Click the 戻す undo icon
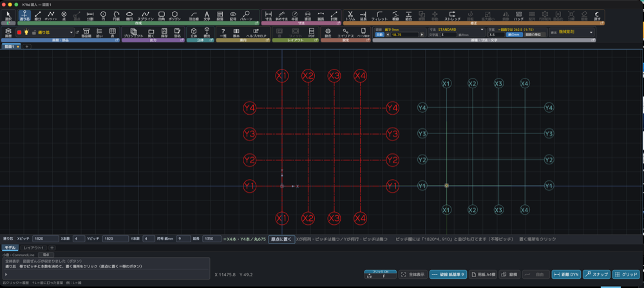644x288 pixels. point(597,15)
